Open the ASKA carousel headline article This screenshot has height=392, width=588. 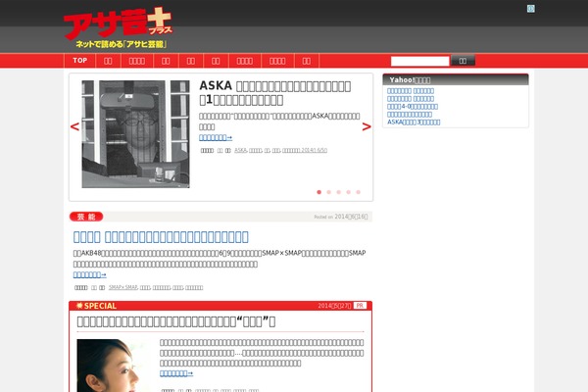coord(274,93)
